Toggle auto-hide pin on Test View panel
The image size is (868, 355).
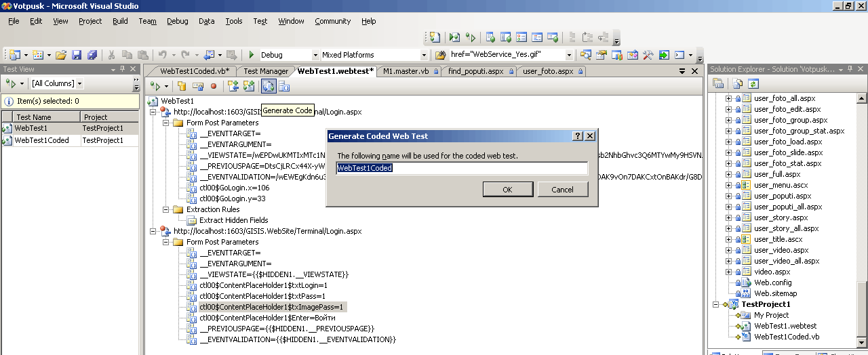[x=123, y=69]
